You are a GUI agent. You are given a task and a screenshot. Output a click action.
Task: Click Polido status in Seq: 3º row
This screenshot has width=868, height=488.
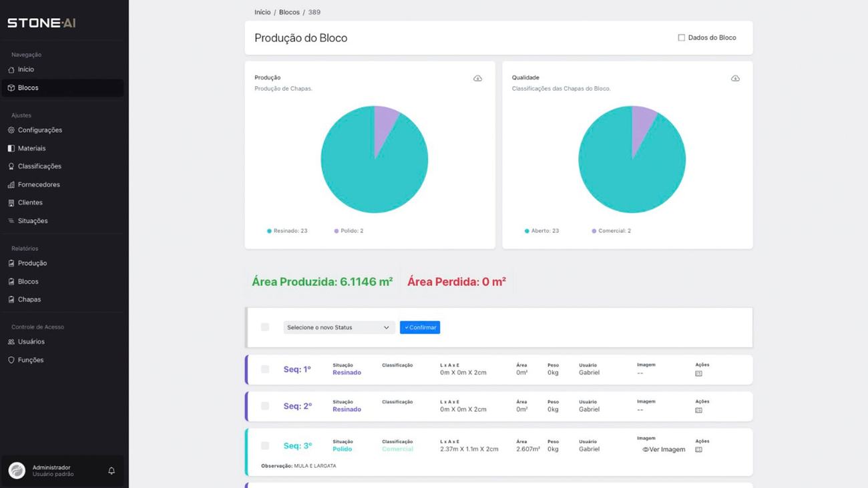pyautogui.click(x=342, y=449)
